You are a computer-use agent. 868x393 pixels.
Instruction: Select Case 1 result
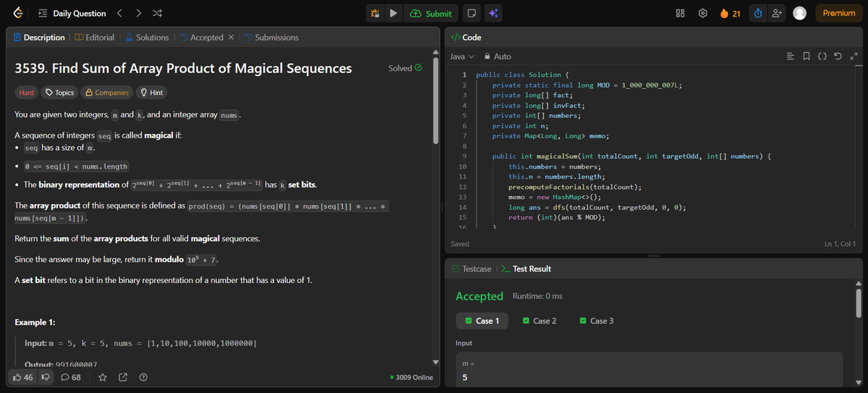coord(482,321)
